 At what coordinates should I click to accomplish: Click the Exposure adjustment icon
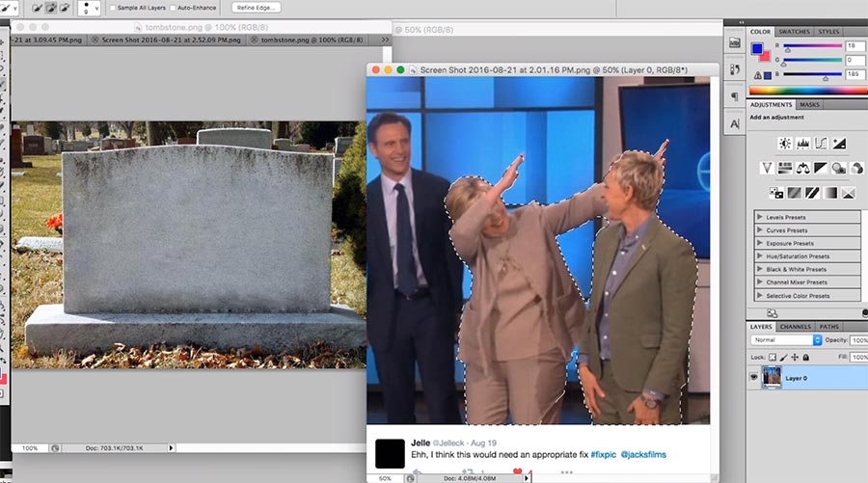coord(838,144)
